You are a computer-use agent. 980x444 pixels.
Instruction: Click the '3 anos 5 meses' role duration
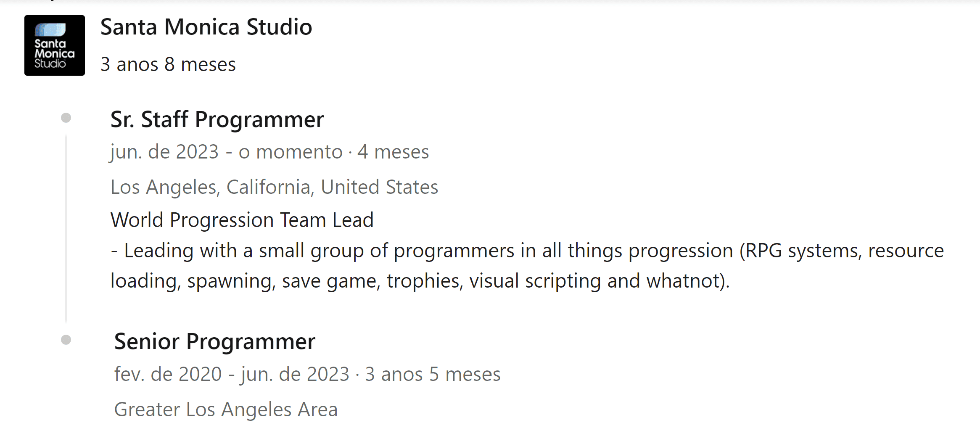pyautogui.click(x=433, y=374)
